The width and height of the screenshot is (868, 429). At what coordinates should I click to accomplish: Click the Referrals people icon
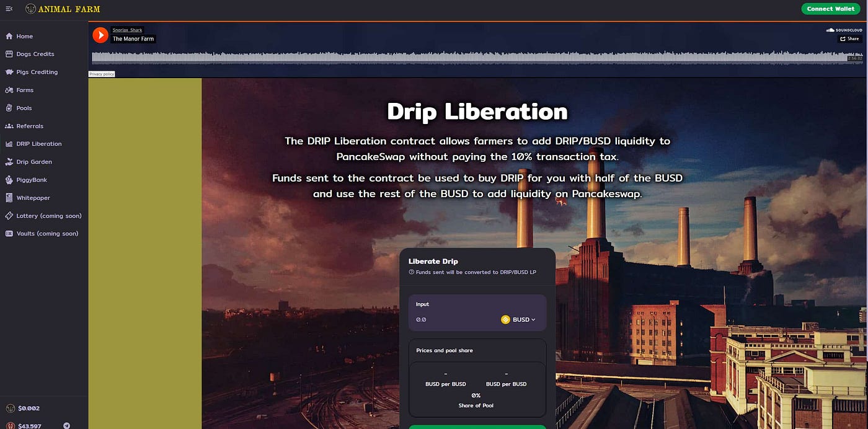click(9, 126)
